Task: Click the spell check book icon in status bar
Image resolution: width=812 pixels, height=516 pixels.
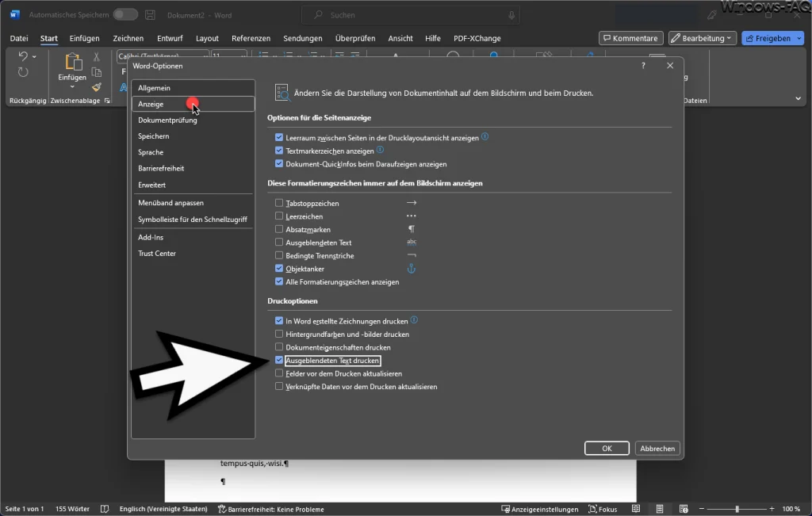Action: click(x=105, y=510)
